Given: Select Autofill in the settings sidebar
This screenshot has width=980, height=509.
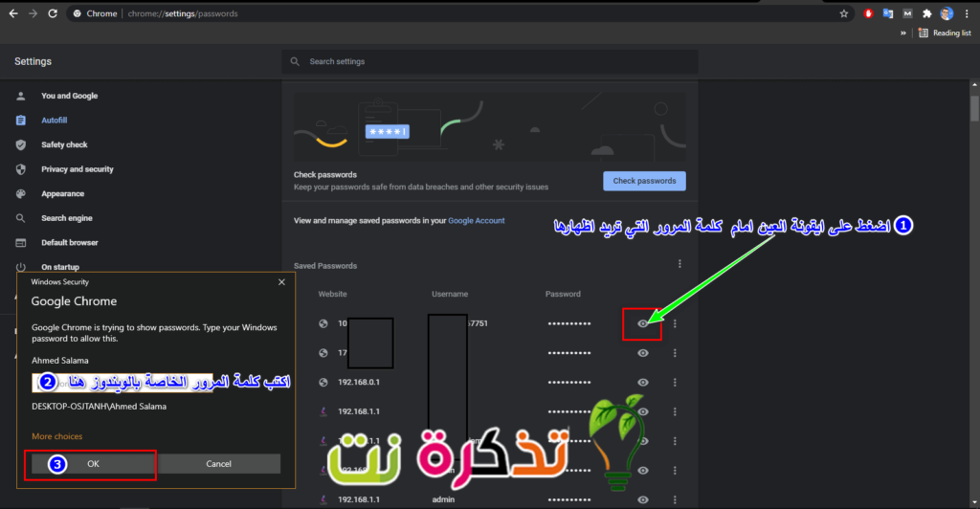Looking at the screenshot, I should (x=54, y=121).
